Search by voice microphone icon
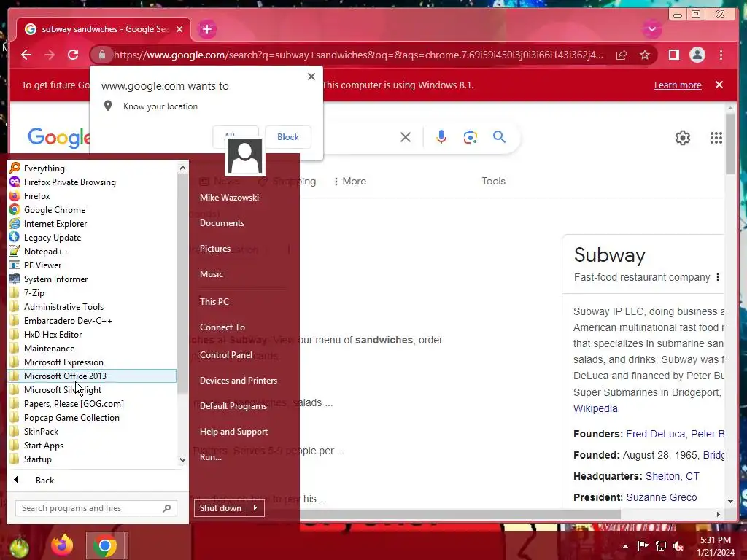The image size is (747, 560). (441, 137)
